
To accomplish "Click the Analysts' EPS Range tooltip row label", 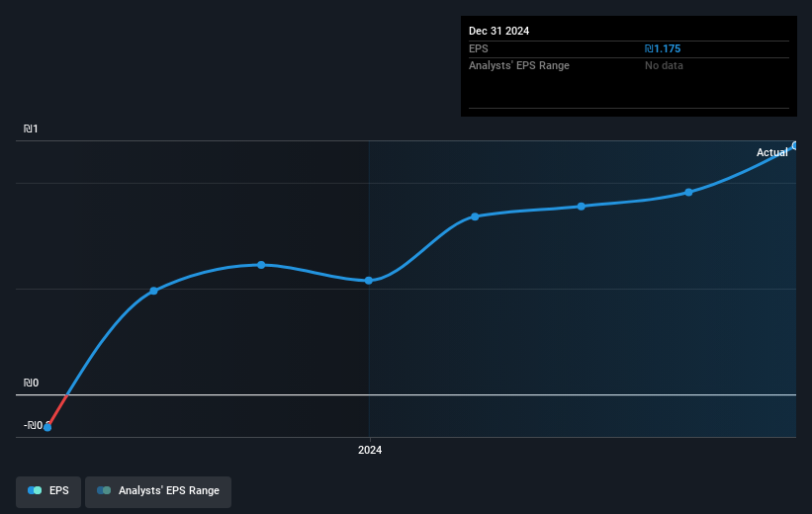I will click(x=519, y=66).
